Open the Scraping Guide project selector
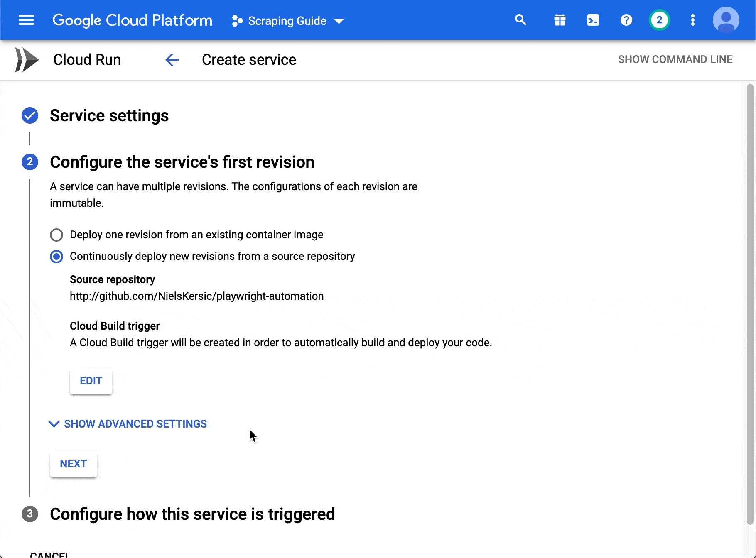 pyautogui.click(x=288, y=21)
